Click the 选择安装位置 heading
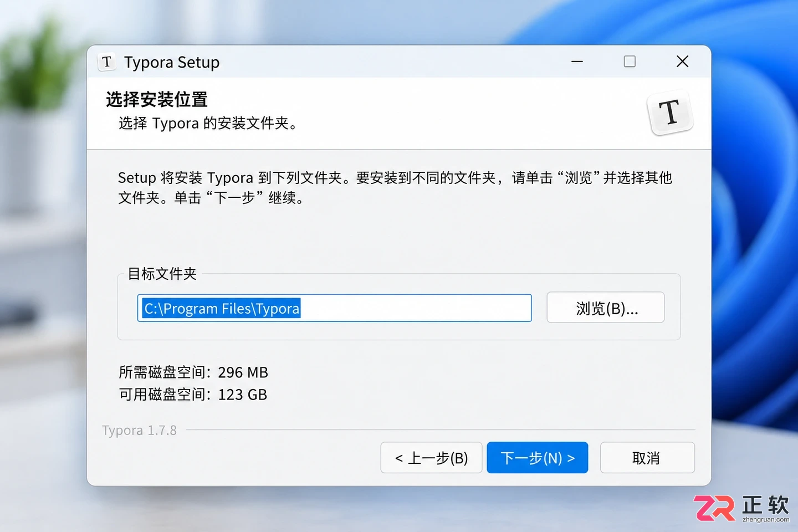The image size is (798, 532). coord(157,100)
